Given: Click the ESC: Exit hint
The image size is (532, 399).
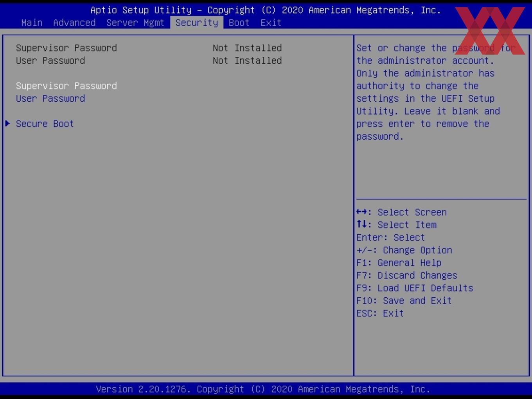Looking at the screenshot, I should 380,313.
